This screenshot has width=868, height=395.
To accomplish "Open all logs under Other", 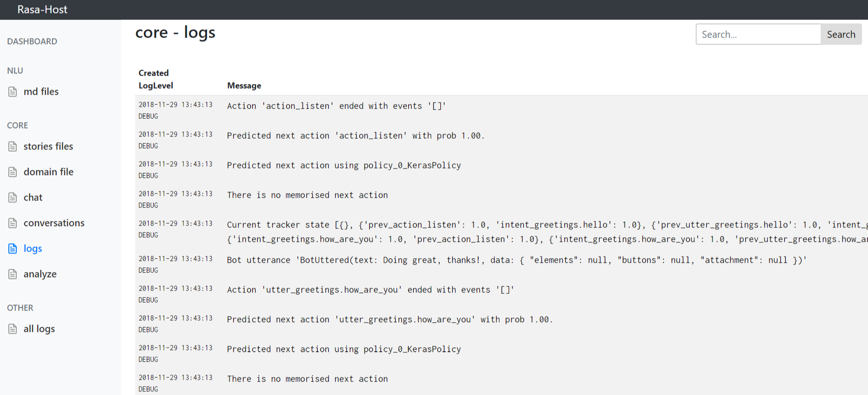I will [x=39, y=329].
